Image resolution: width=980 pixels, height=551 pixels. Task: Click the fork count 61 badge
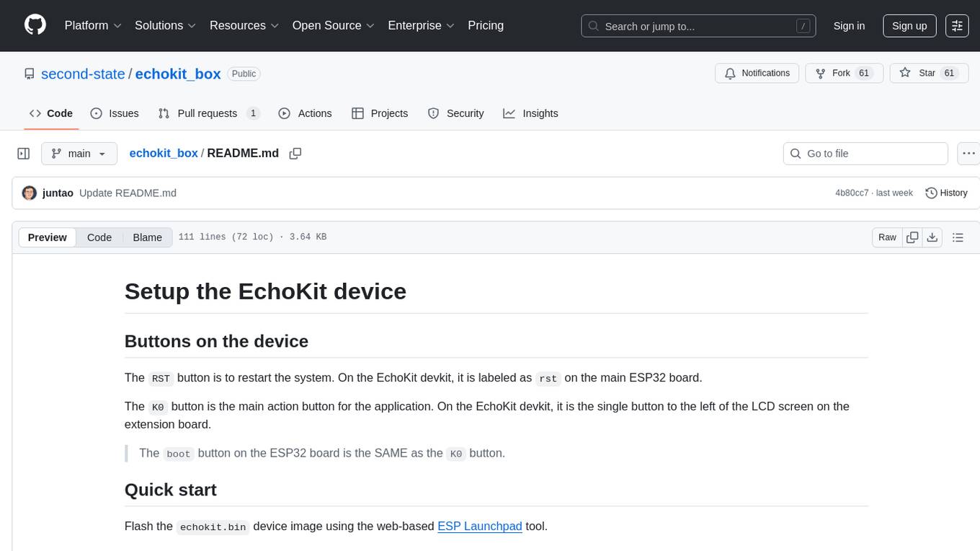(864, 73)
